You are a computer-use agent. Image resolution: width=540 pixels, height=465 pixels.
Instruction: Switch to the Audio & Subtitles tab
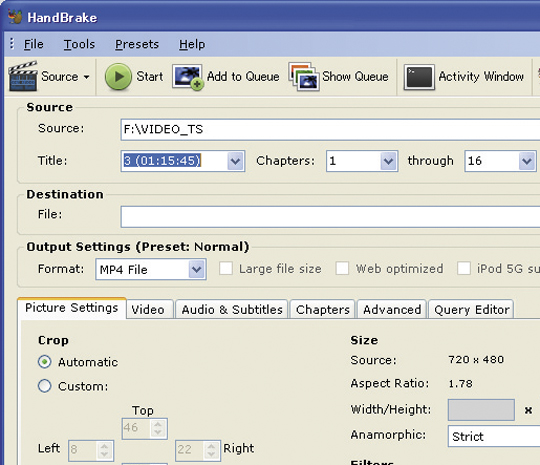tap(232, 309)
